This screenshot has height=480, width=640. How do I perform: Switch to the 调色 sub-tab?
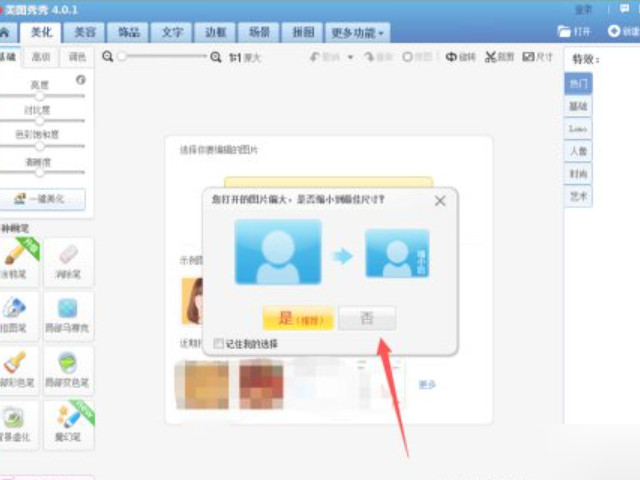pos(77,57)
